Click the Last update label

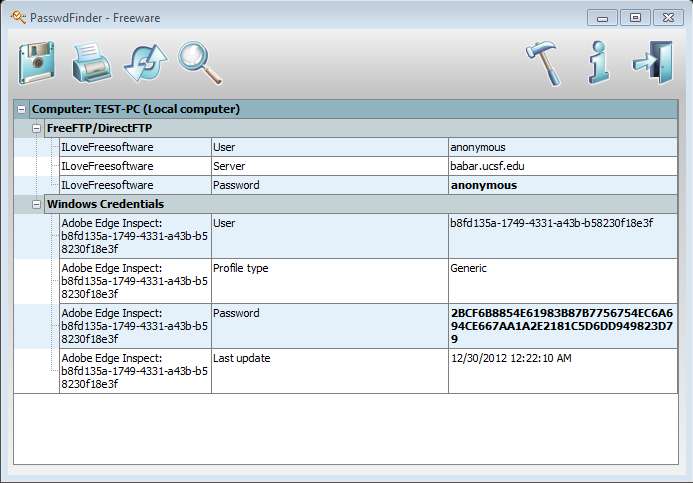coord(241,358)
